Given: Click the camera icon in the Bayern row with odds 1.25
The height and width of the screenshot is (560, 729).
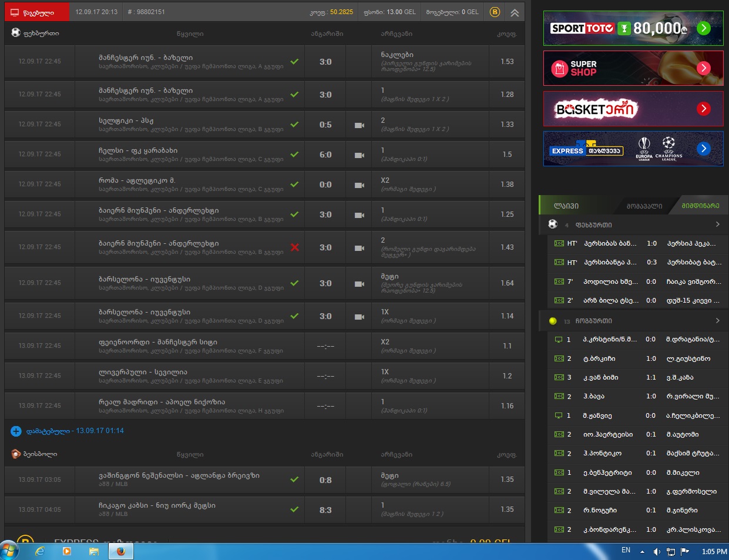Looking at the screenshot, I should pos(360,215).
